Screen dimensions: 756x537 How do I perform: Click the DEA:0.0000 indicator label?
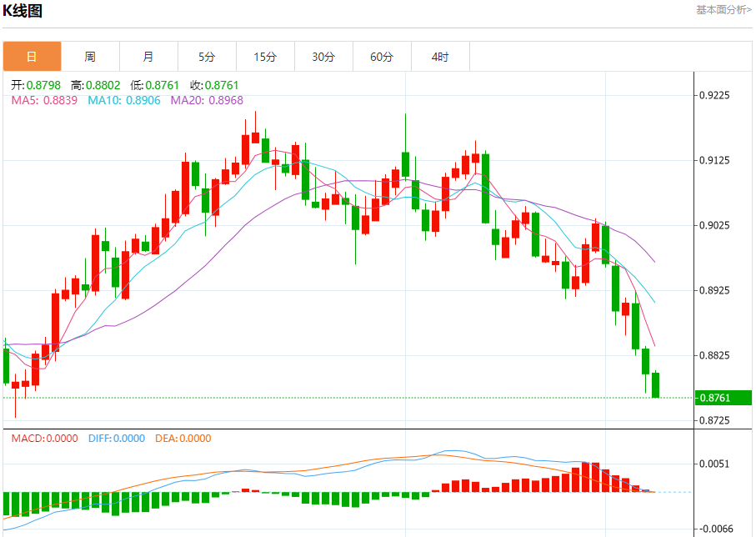pos(183,439)
